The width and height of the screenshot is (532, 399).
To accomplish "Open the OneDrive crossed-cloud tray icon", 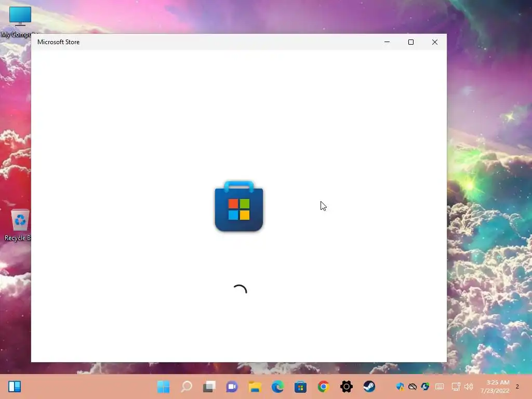I will point(412,387).
